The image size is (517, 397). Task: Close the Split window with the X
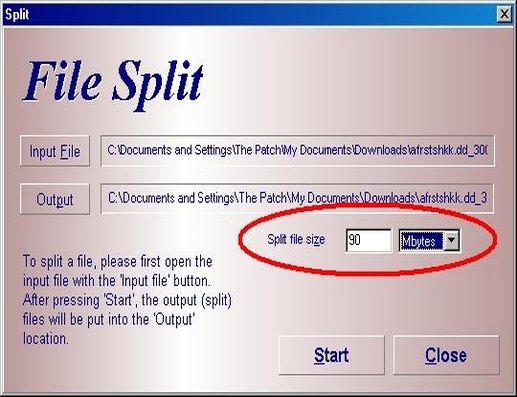(504, 14)
